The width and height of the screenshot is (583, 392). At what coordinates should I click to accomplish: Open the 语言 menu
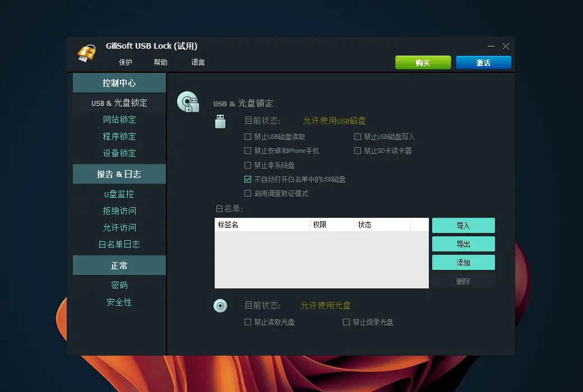(x=198, y=62)
